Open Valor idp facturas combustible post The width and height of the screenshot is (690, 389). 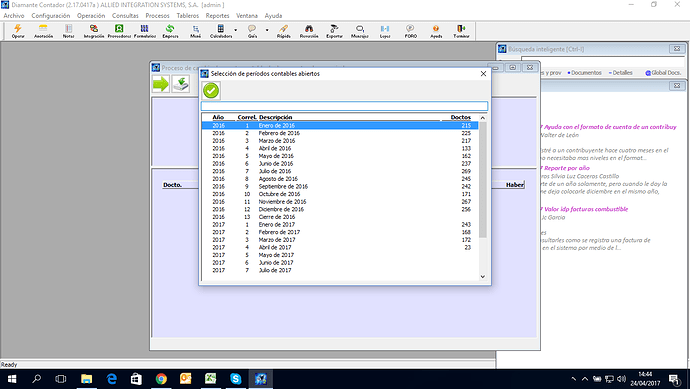584,209
